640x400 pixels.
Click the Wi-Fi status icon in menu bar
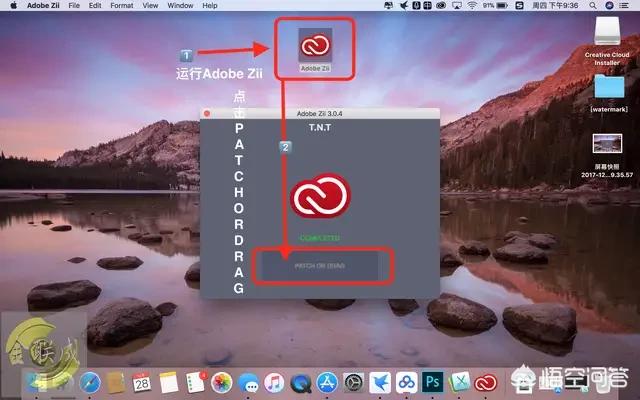click(x=472, y=5)
